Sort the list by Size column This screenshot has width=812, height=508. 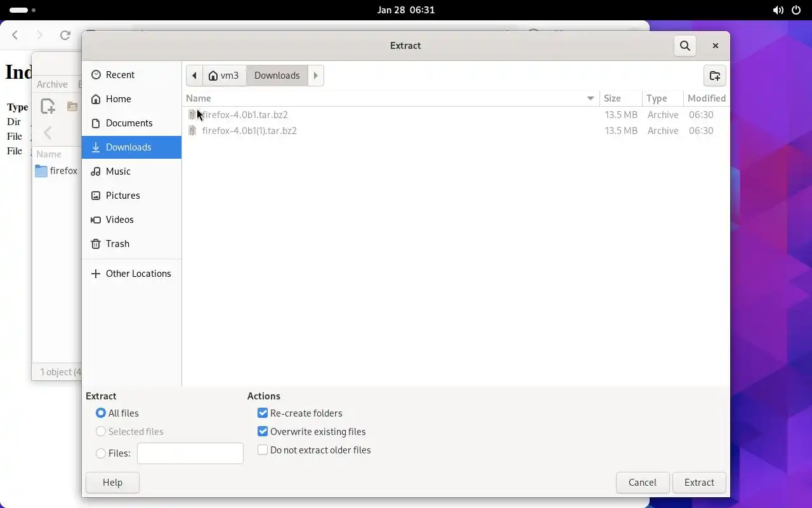click(x=621, y=98)
